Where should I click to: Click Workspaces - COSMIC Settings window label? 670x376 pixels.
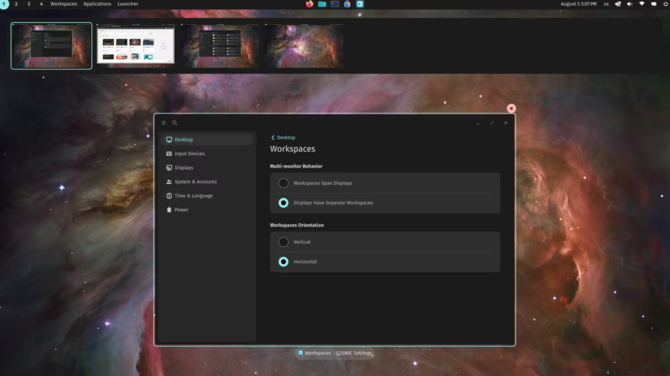[x=335, y=353]
